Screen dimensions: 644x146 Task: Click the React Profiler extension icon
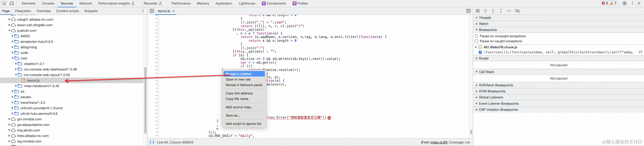[x=295, y=3]
